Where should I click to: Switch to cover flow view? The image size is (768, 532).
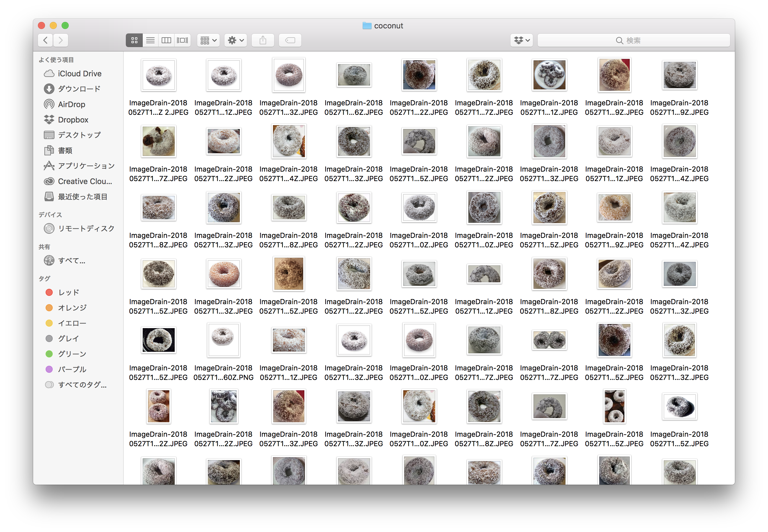pyautogui.click(x=182, y=40)
